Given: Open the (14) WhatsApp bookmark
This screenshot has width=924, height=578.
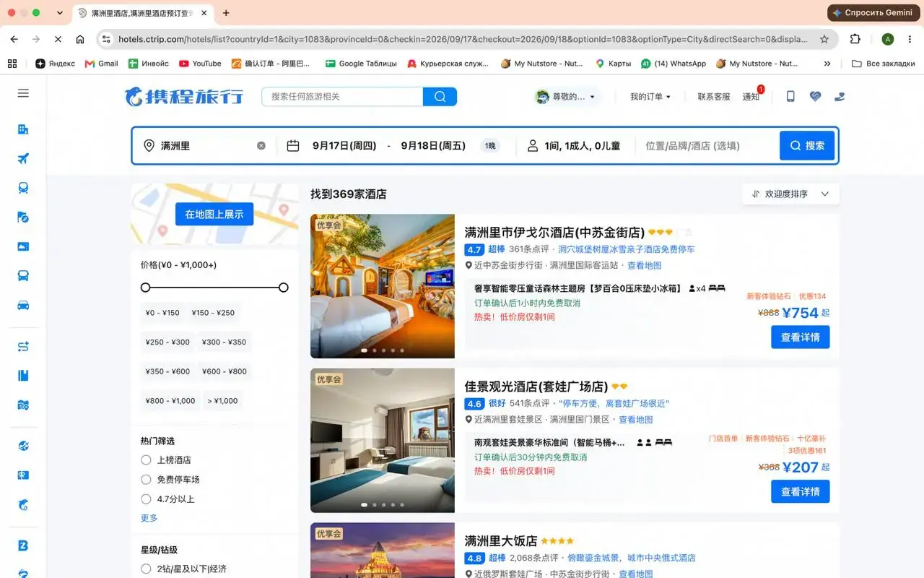Looking at the screenshot, I should click(x=674, y=64).
